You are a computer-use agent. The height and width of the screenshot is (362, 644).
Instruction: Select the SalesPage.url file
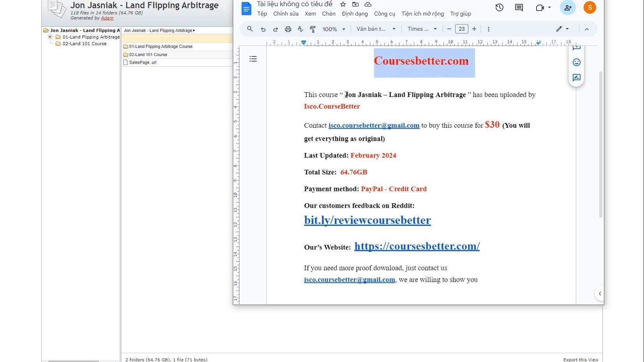click(143, 62)
